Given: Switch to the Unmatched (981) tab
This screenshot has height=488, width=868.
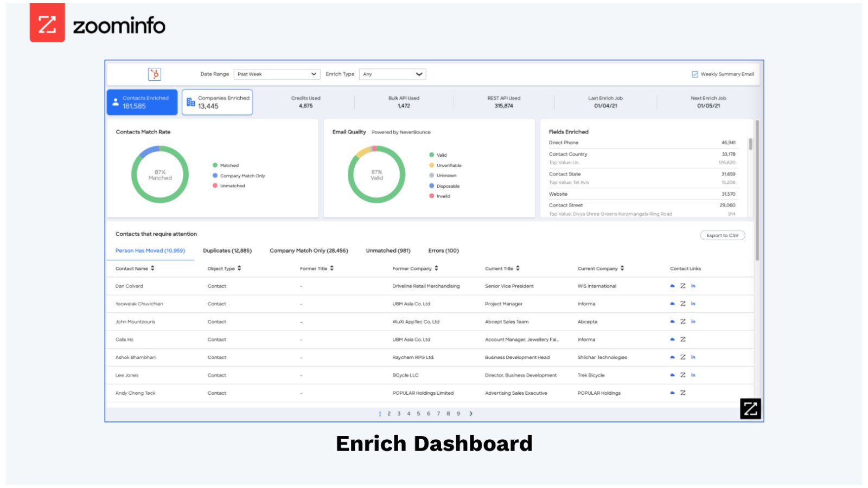Looking at the screenshot, I should pos(388,251).
